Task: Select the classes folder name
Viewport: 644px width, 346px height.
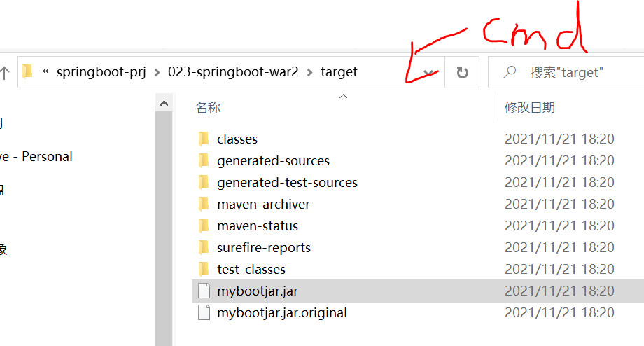Action: 237,139
